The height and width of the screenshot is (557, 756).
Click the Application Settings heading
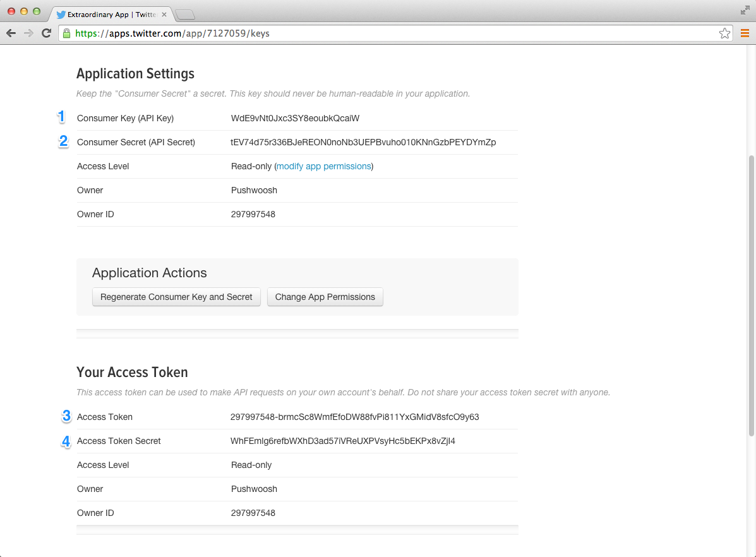click(x=136, y=74)
